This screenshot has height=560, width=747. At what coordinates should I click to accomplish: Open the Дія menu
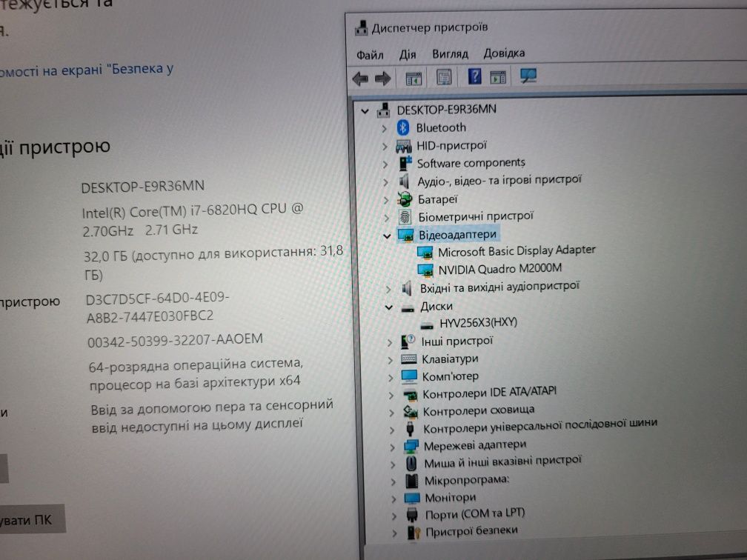408,54
